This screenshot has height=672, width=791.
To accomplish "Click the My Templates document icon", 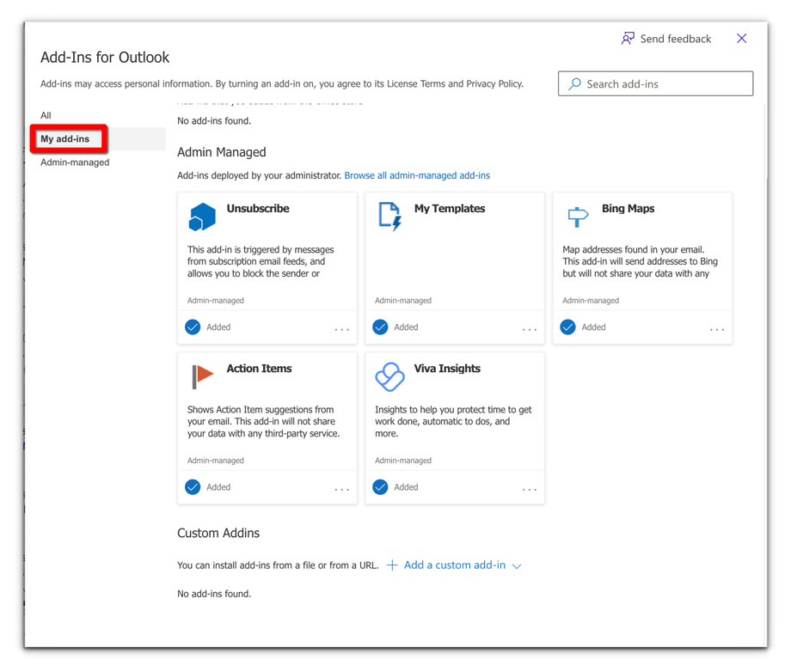I will (x=389, y=217).
